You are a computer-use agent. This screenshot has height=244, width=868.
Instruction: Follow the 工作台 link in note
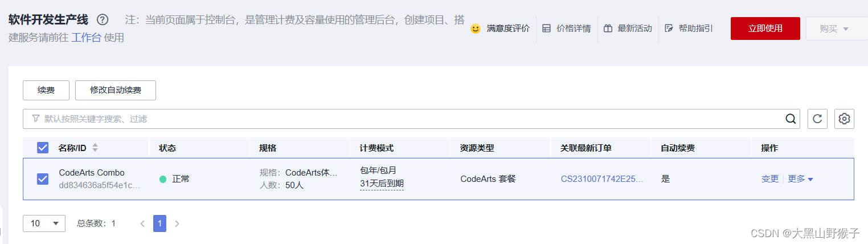click(87, 38)
